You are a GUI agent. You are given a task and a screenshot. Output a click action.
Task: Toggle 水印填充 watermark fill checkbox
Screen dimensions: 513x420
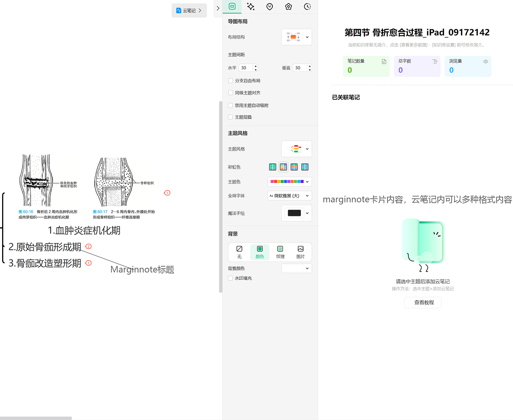[x=230, y=278]
